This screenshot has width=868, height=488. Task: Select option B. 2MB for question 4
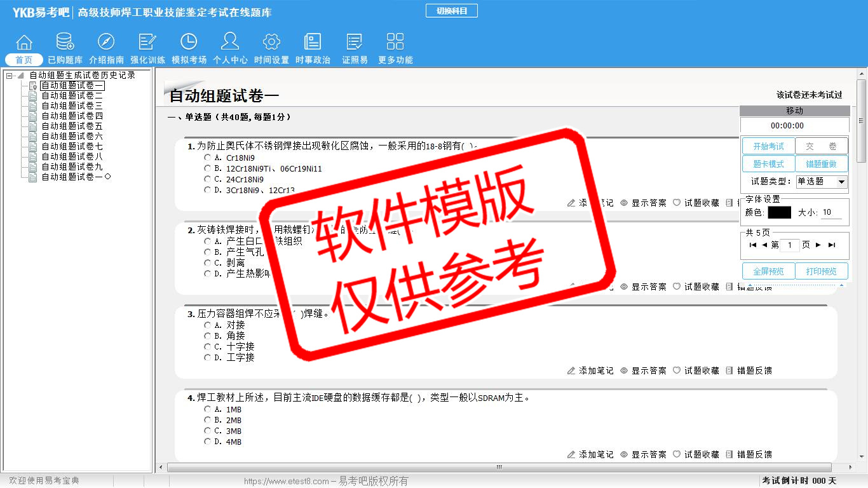point(207,420)
